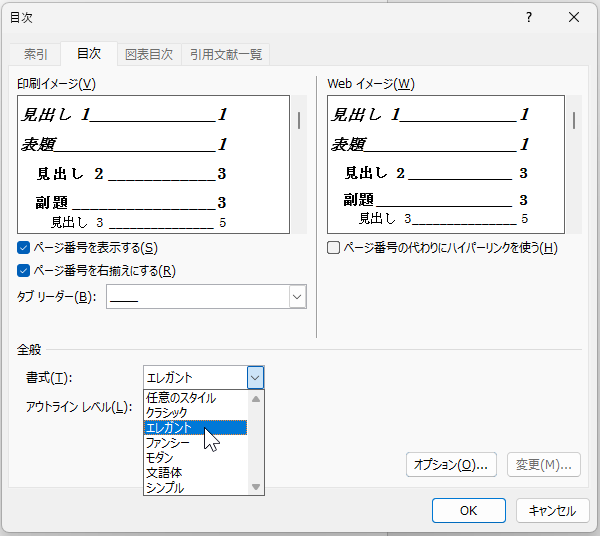Click the help question mark icon
The image size is (600, 536).
529,17
